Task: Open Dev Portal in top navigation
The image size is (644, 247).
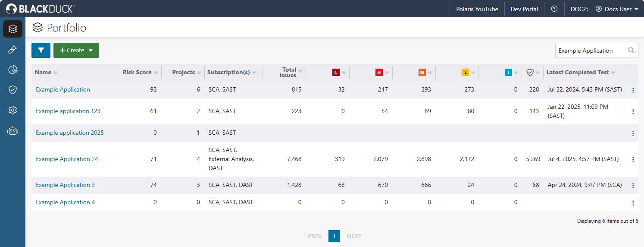Action: point(524,9)
